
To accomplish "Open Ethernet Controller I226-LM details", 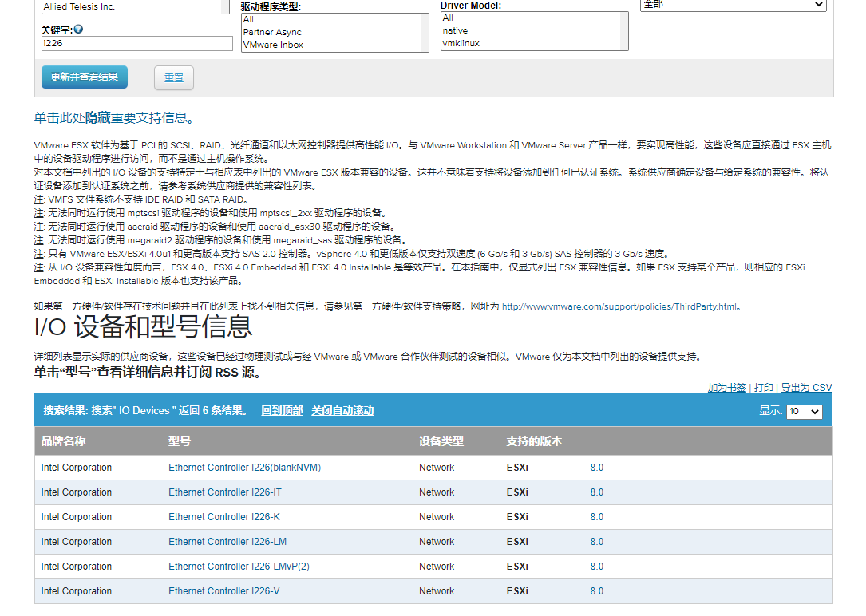I will coord(226,541).
